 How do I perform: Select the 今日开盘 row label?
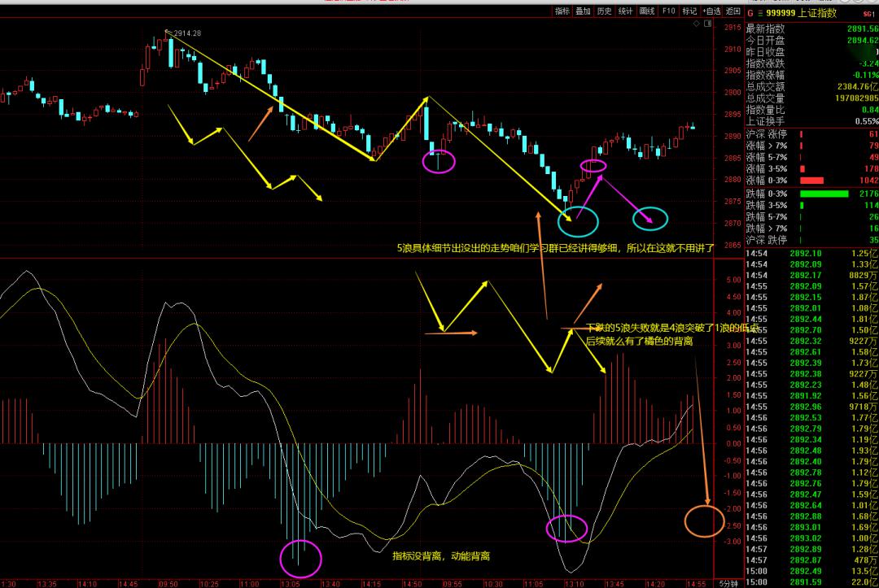(x=765, y=41)
